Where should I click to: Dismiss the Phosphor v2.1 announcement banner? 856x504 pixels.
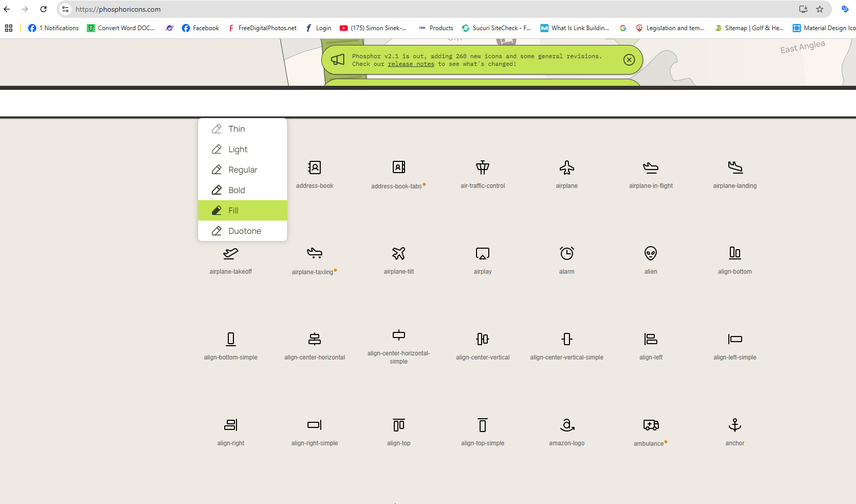coord(629,60)
